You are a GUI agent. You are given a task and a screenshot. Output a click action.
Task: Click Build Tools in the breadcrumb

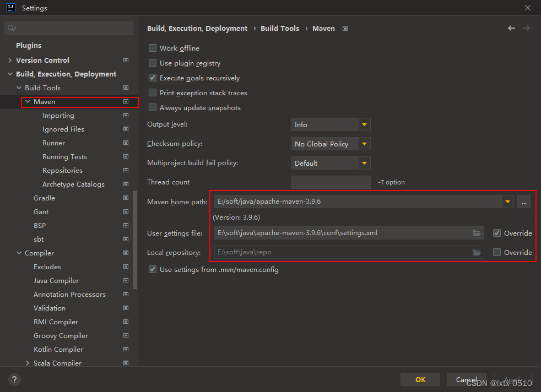click(280, 28)
